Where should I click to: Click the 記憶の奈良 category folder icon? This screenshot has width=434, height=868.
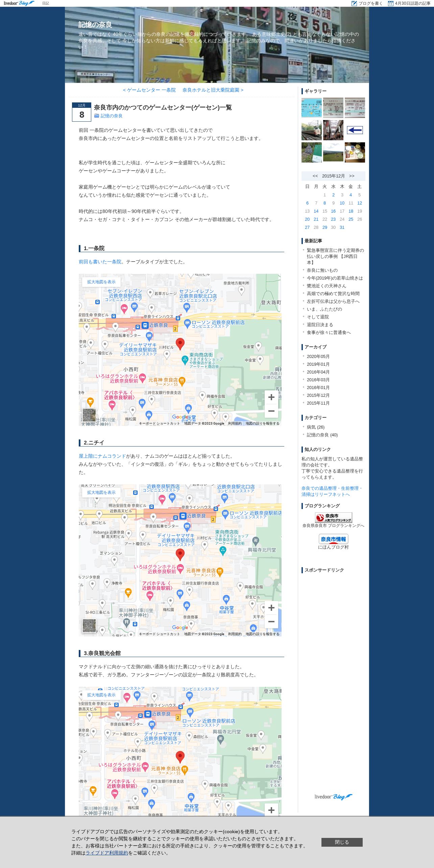pyautogui.click(x=97, y=116)
